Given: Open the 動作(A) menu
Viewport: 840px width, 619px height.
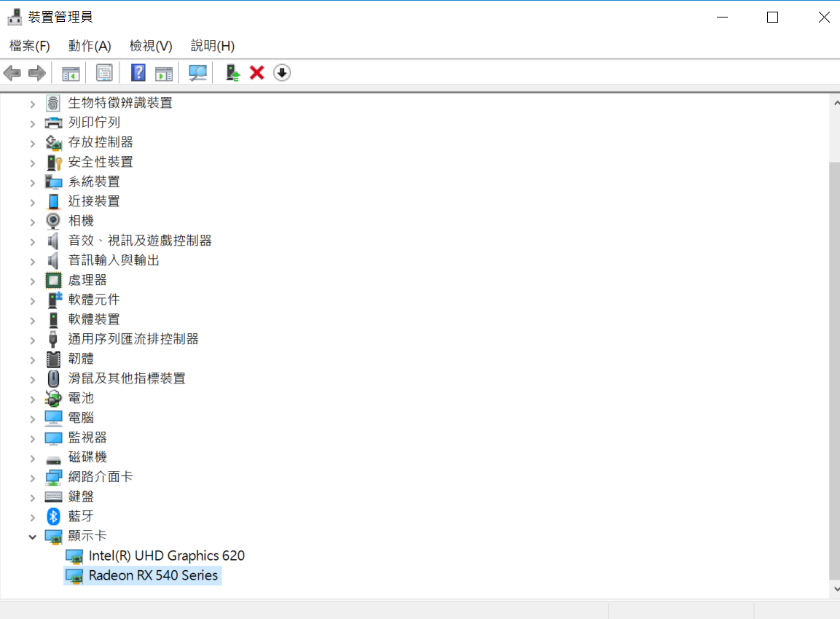Looking at the screenshot, I should pyautogui.click(x=90, y=46).
